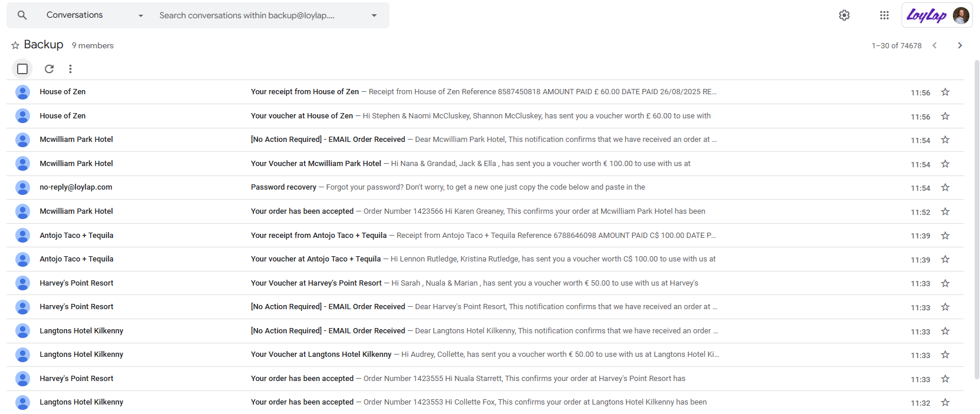Viewport: 980px width, 414px height.
Task: Open the 9 members link
Action: pos(93,46)
